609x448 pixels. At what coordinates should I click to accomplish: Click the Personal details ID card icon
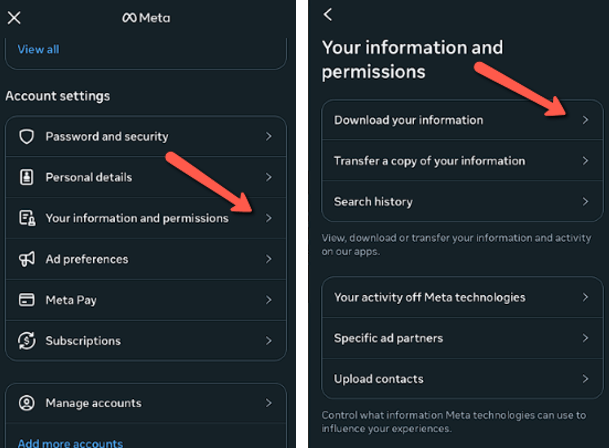tap(27, 177)
